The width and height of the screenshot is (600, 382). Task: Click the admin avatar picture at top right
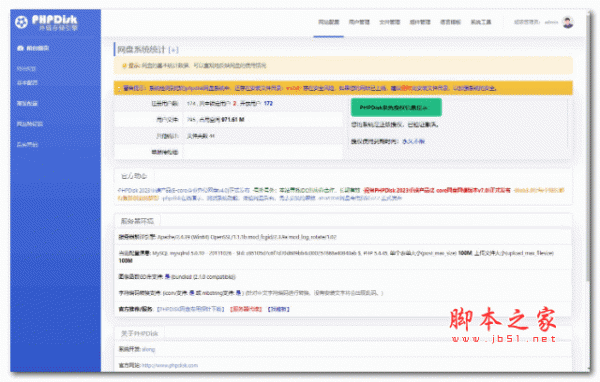[568, 22]
